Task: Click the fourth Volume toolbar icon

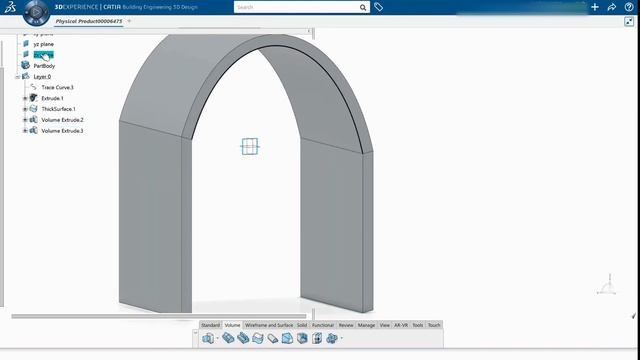Action: pyautogui.click(x=258, y=338)
